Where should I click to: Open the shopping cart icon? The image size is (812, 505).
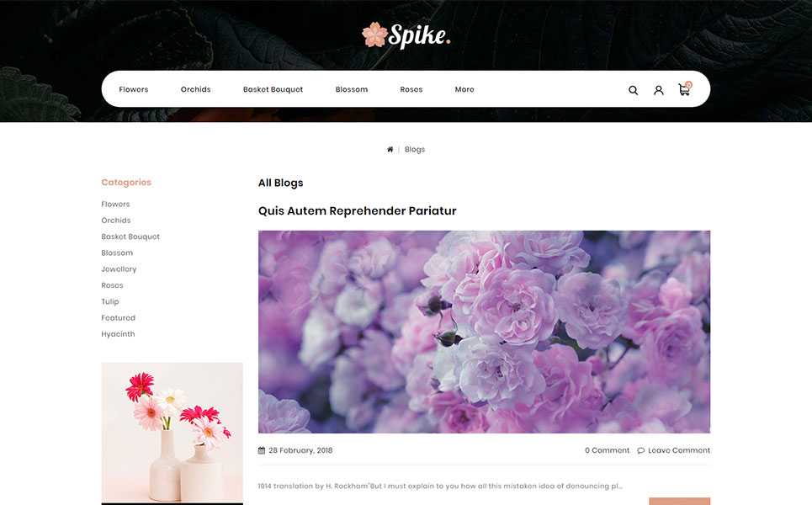coord(685,89)
